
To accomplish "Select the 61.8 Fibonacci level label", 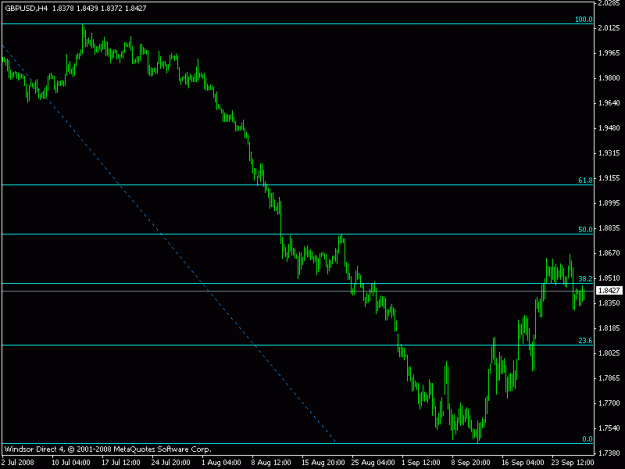I will coord(585,180).
